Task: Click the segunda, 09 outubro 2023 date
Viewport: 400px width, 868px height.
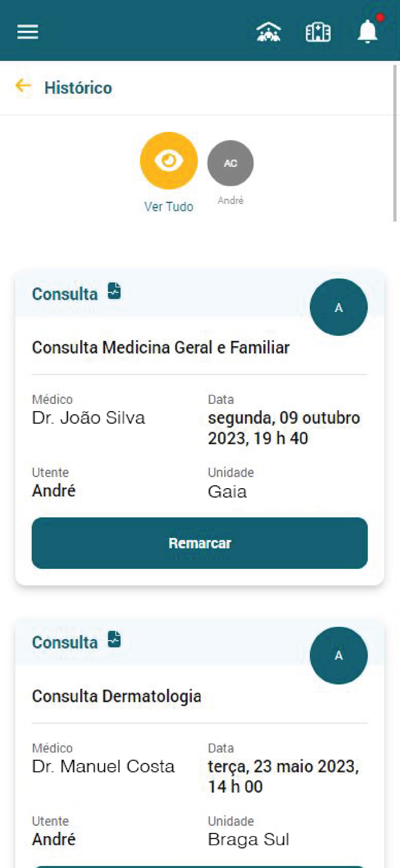Action: (x=283, y=428)
